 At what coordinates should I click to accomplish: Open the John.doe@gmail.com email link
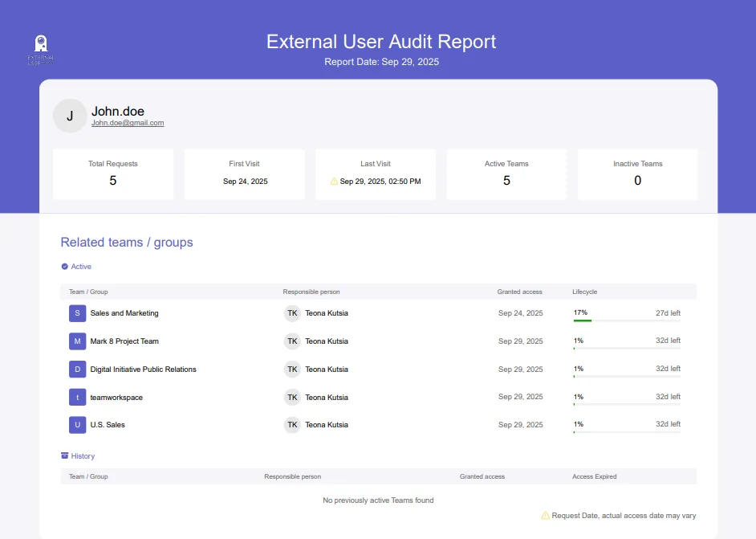click(128, 123)
